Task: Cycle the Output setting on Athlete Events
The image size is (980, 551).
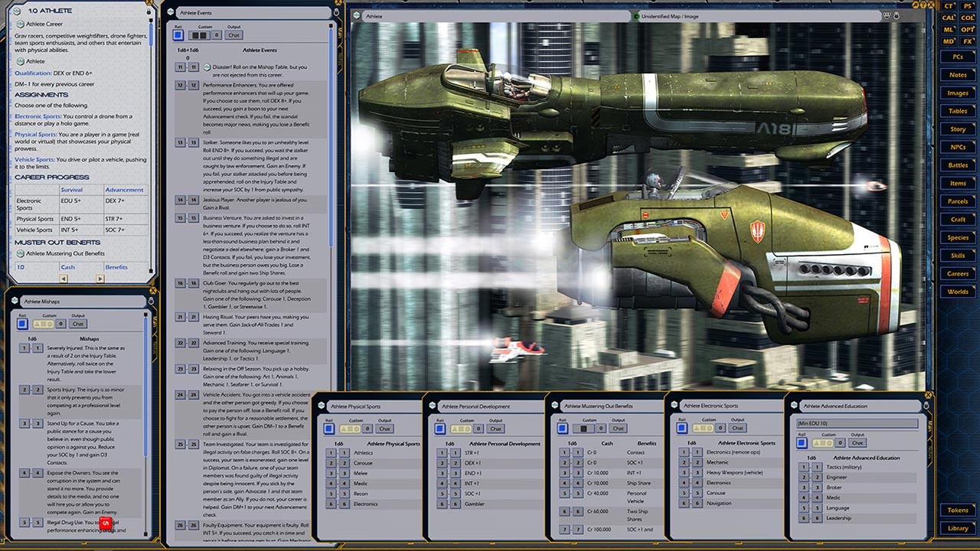Action: (234, 34)
